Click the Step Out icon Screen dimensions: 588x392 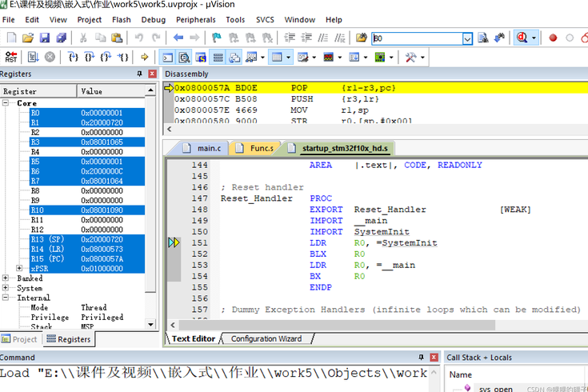click(x=106, y=58)
